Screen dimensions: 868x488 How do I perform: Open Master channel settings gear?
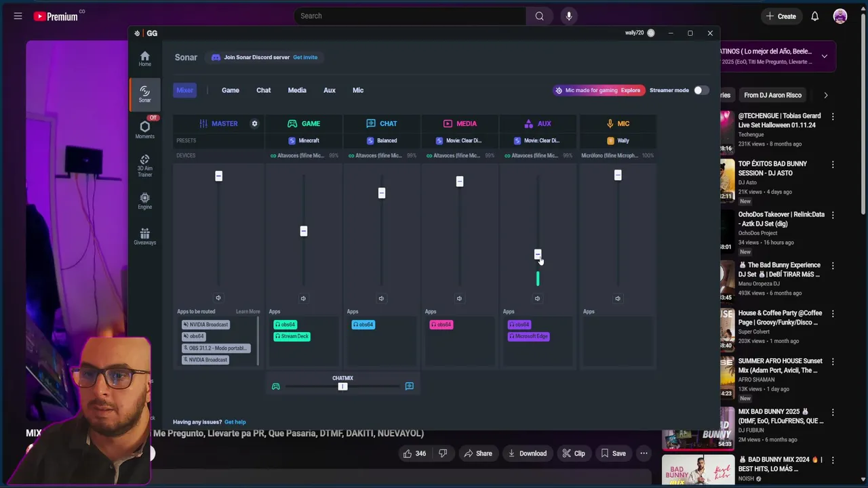(254, 123)
